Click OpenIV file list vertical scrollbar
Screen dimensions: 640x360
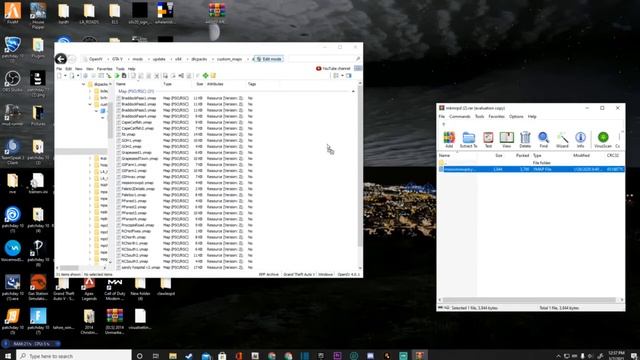pyautogui.click(x=360, y=166)
